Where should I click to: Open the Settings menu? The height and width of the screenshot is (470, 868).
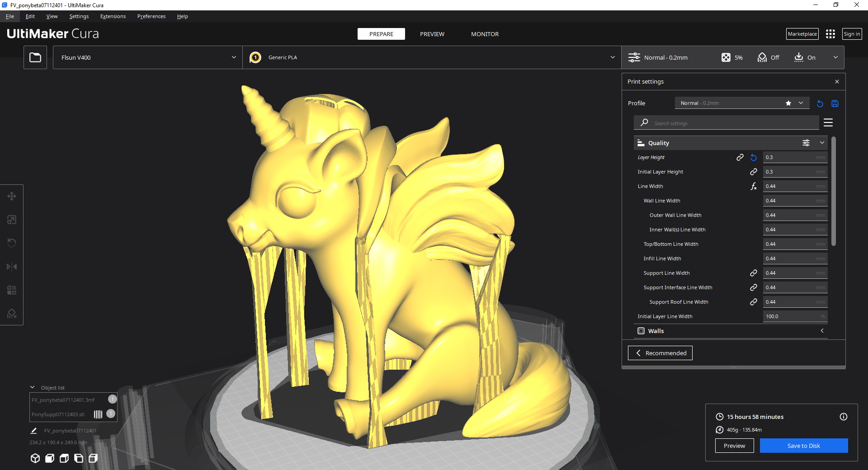pyautogui.click(x=79, y=16)
